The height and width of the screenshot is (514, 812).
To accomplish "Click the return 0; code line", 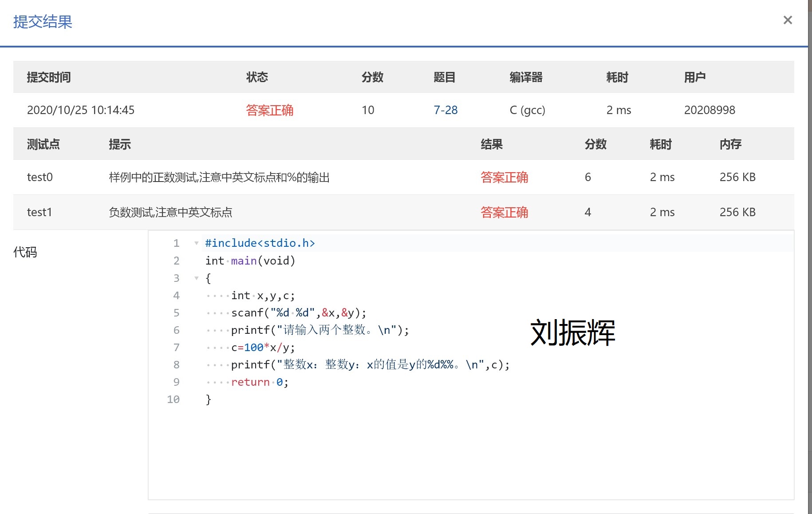I will coord(260,382).
